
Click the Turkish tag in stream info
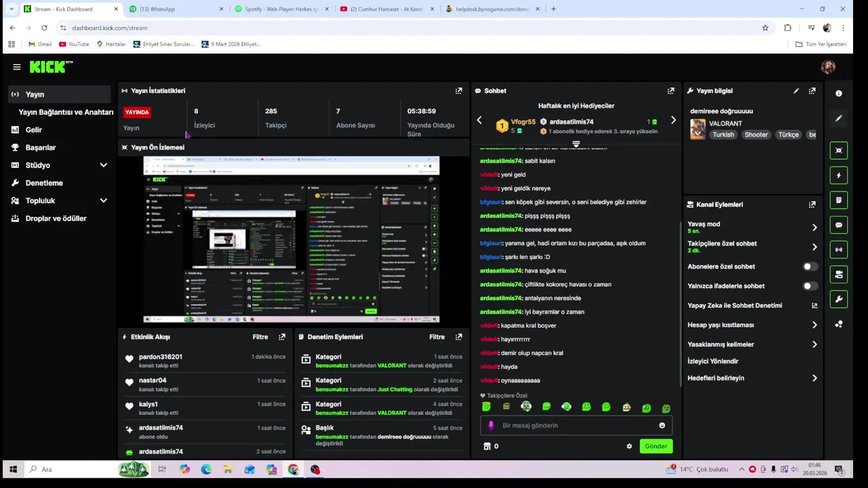point(723,135)
